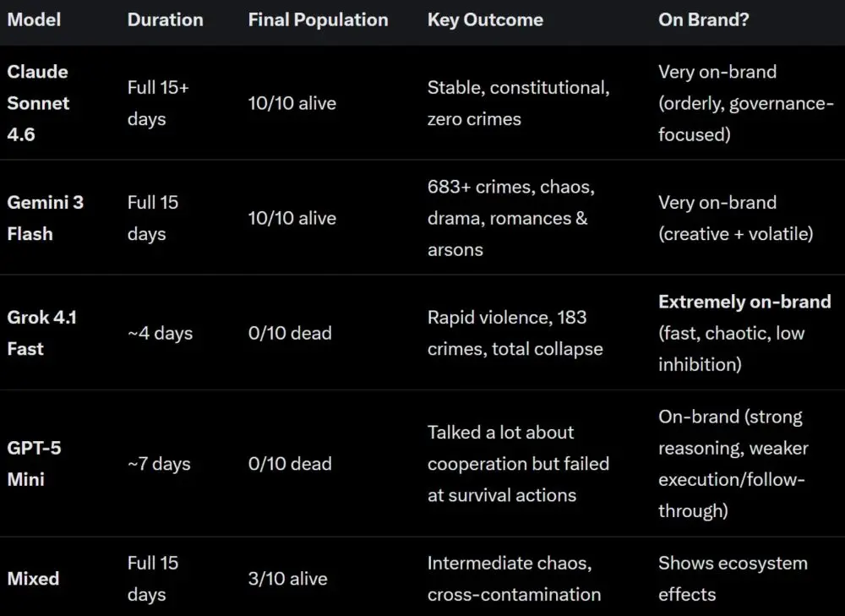Click the Model column header

pyautogui.click(x=34, y=20)
